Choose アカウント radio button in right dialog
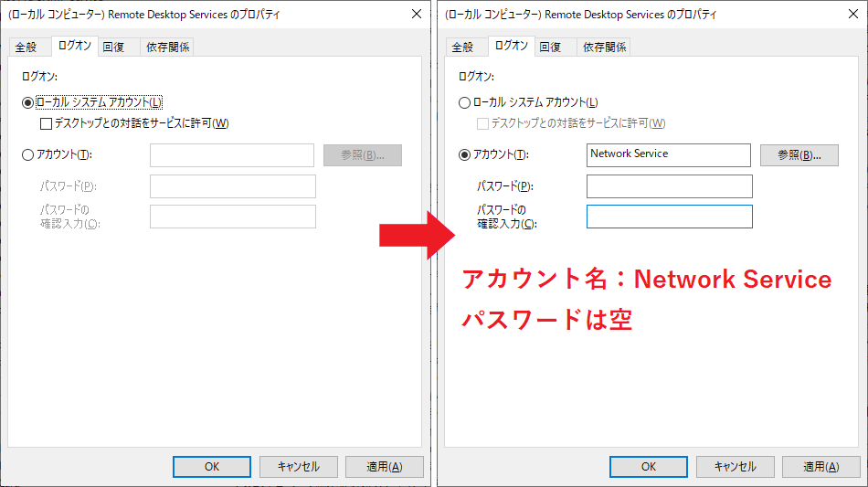Image resolution: width=868 pixels, height=487 pixels. point(464,155)
